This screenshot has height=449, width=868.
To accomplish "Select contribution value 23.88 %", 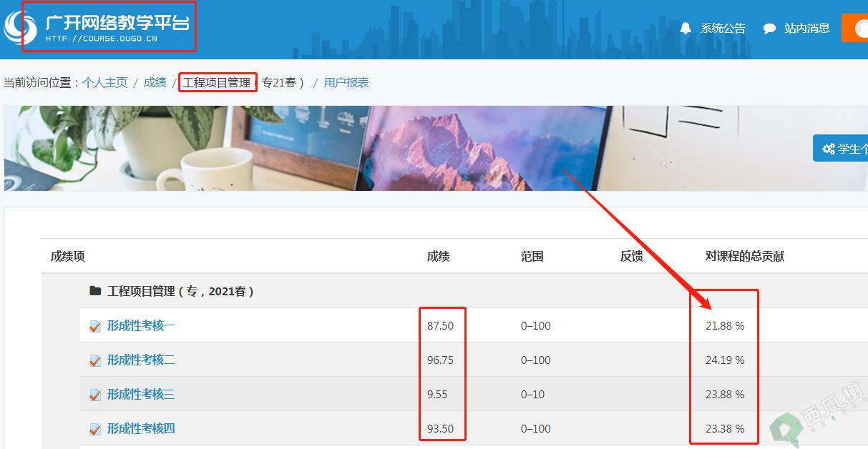I will click(x=725, y=394).
